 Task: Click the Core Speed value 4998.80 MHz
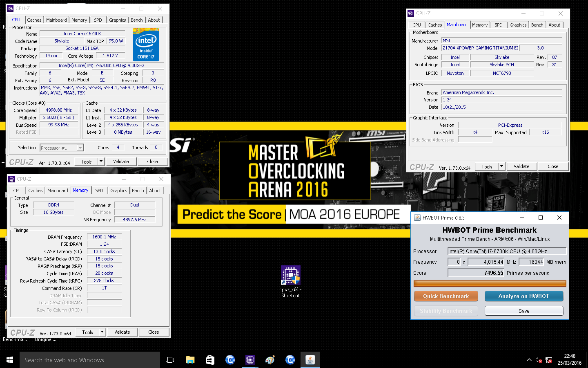coord(59,110)
